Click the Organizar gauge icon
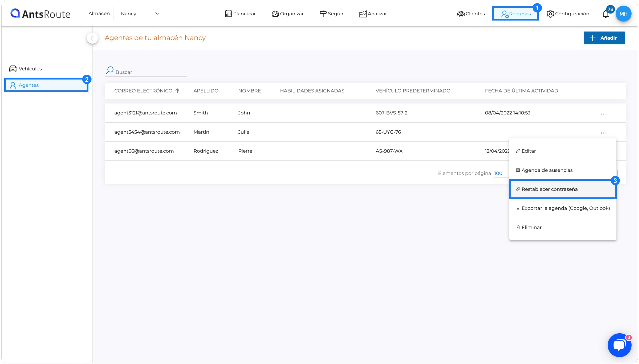 click(x=275, y=14)
